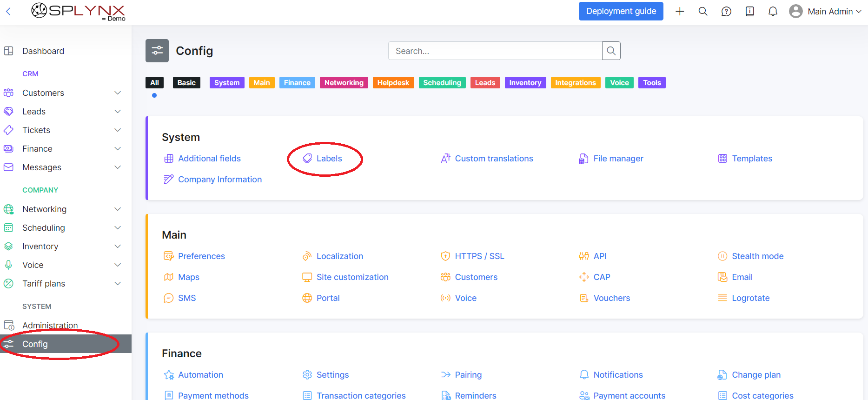Viewport: 868px width, 400px height.
Task: Open the Stealth mode settings link
Action: coord(757,256)
